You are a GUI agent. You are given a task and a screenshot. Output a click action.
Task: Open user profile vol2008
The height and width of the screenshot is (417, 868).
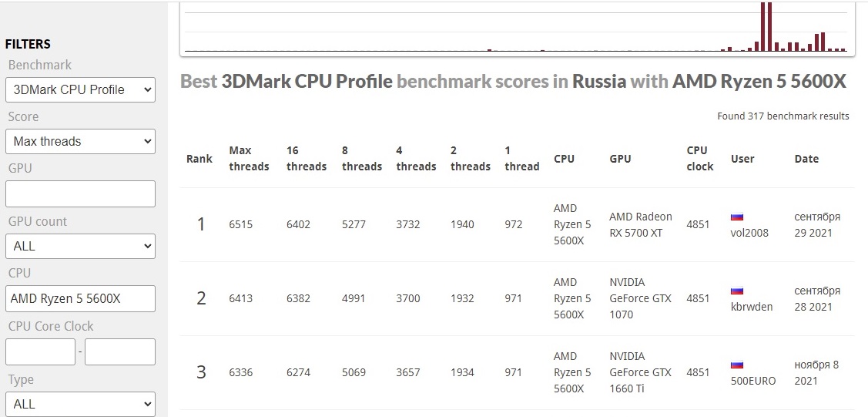tap(749, 233)
